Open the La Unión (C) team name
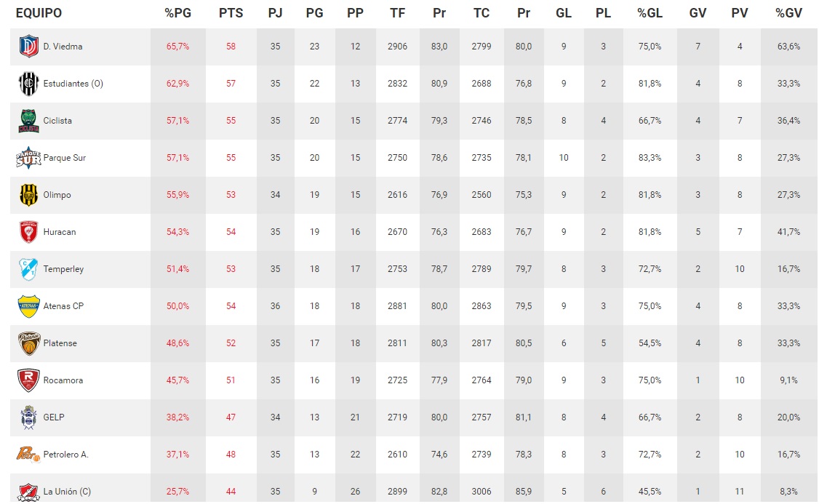 click(66, 492)
